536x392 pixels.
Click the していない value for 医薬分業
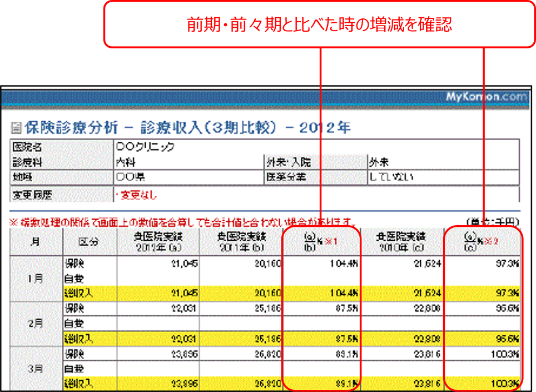coord(392,177)
